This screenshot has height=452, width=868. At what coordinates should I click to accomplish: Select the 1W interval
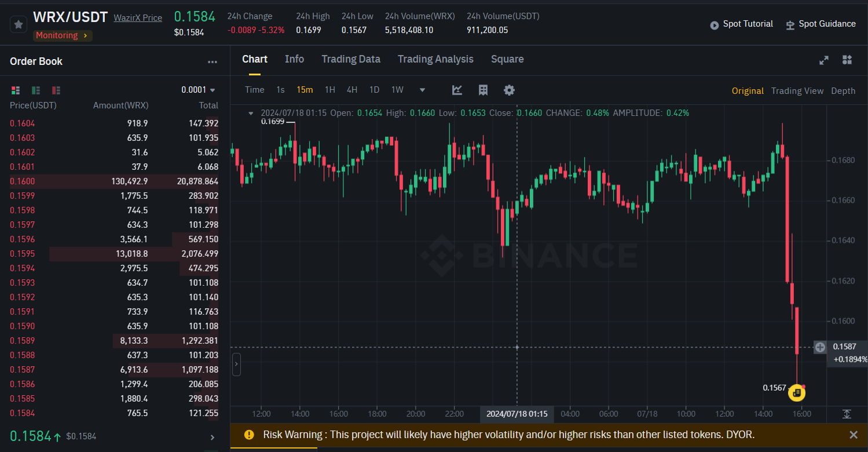tap(397, 90)
